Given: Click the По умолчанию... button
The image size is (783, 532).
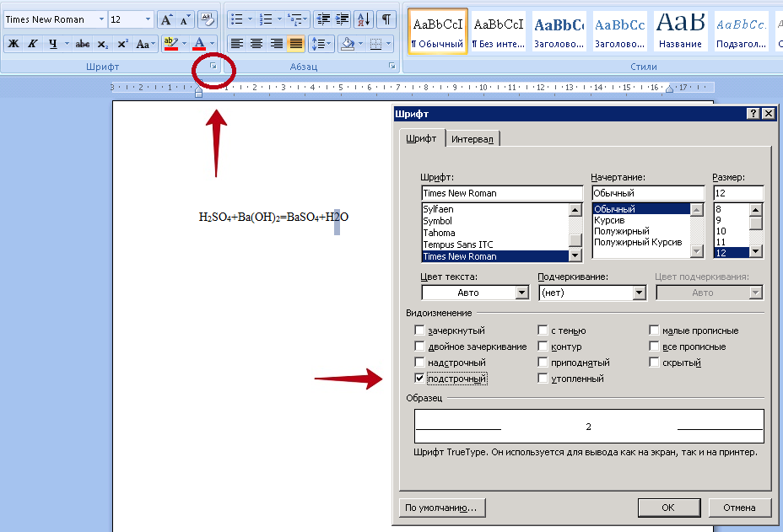Looking at the screenshot, I should tap(441, 508).
